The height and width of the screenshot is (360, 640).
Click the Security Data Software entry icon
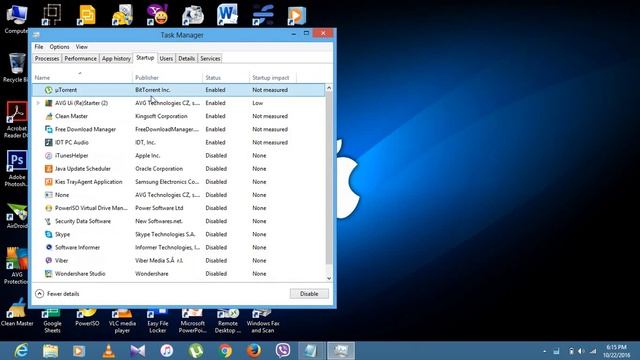(x=49, y=221)
